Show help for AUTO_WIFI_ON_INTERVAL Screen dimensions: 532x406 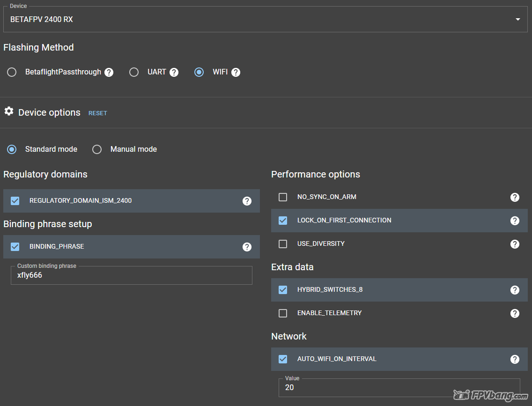[515, 359]
